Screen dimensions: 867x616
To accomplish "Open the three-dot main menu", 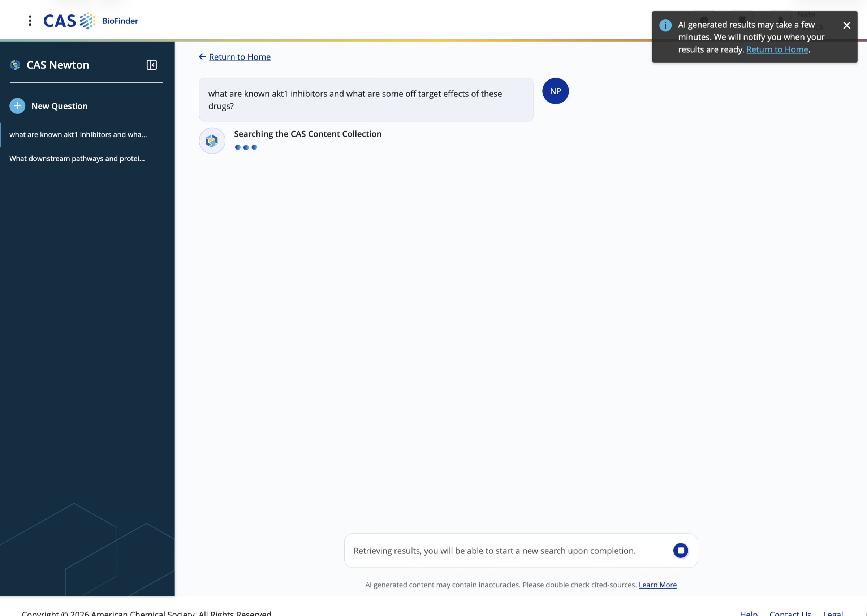I will point(30,21).
